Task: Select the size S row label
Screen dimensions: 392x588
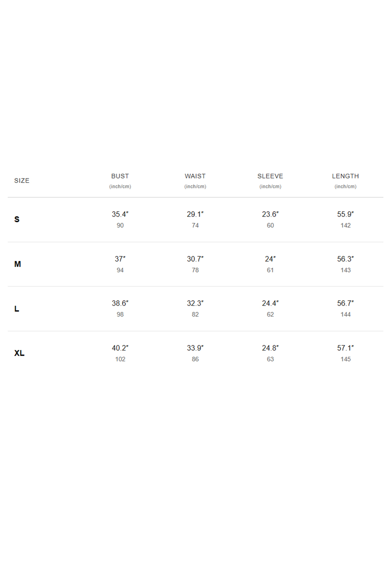Action: [x=17, y=219]
